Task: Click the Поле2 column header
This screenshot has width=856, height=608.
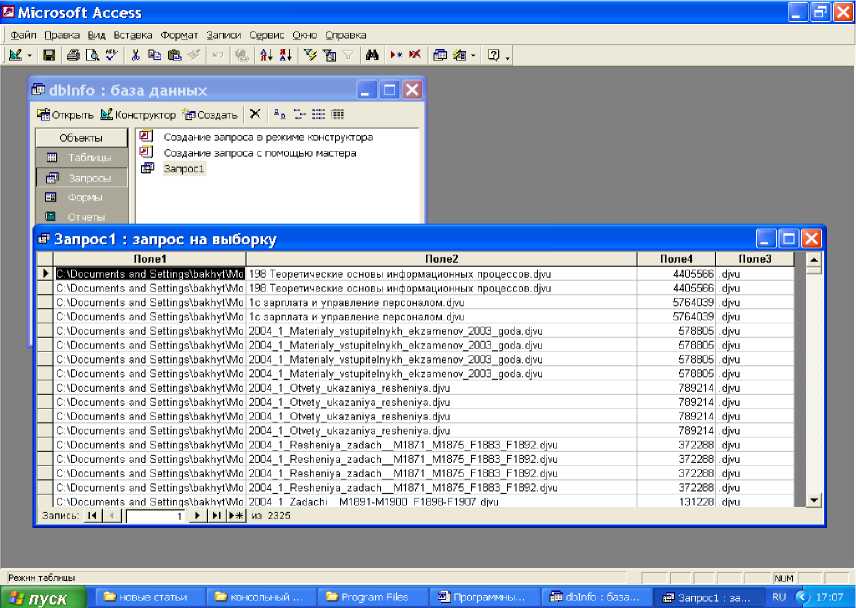Action: 441,259
